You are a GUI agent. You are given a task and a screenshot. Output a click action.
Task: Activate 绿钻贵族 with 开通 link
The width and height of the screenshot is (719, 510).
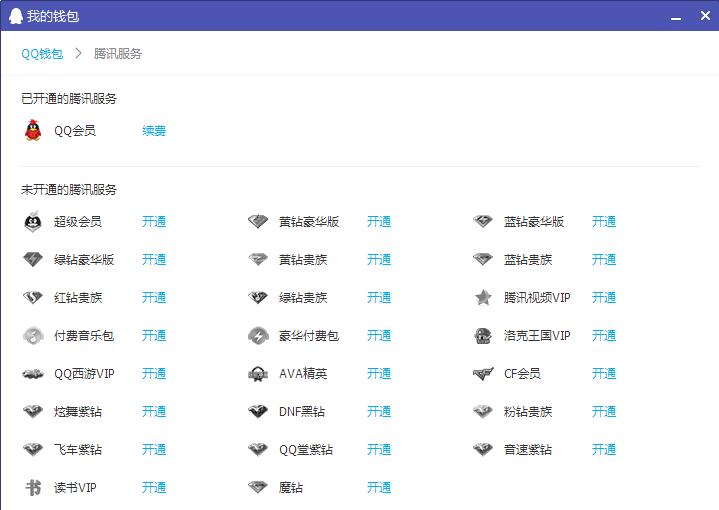[379, 298]
